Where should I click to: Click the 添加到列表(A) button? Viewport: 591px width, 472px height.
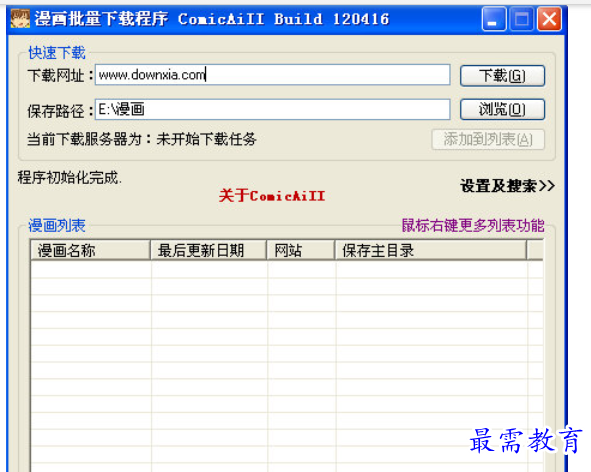tap(488, 139)
